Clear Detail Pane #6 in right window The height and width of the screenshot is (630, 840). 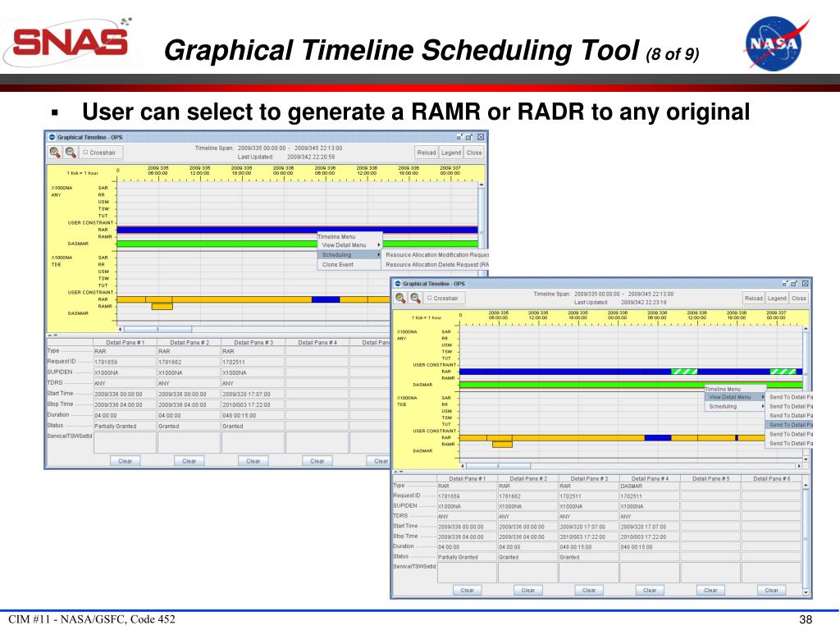click(x=771, y=590)
